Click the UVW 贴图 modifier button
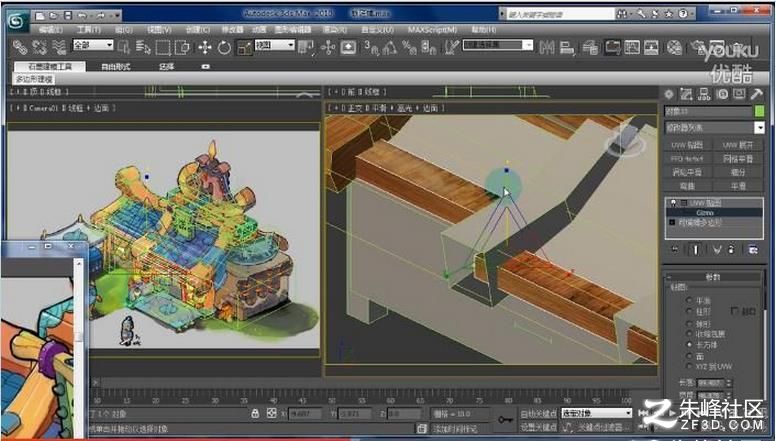Image resolution: width=776 pixels, height=441 pixels. tap(687, 145)
